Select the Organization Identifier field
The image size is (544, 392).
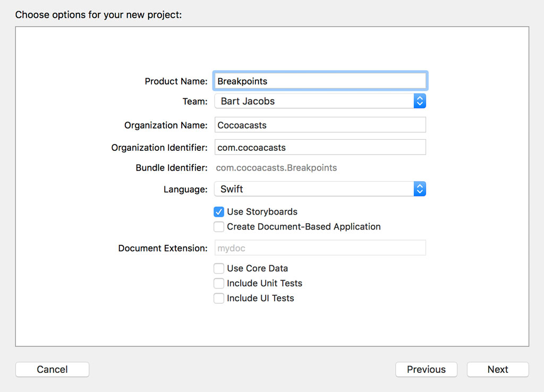click(320, 147)
